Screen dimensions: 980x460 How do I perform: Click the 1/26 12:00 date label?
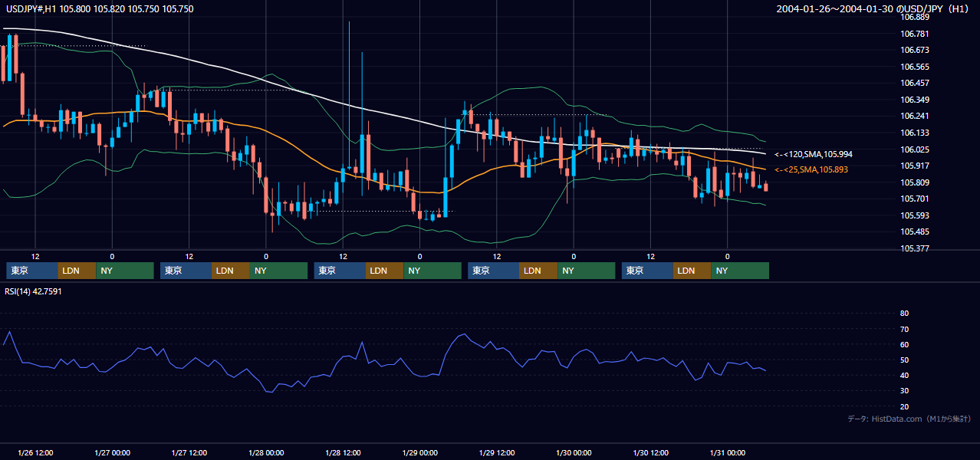(x=35, y=452)
